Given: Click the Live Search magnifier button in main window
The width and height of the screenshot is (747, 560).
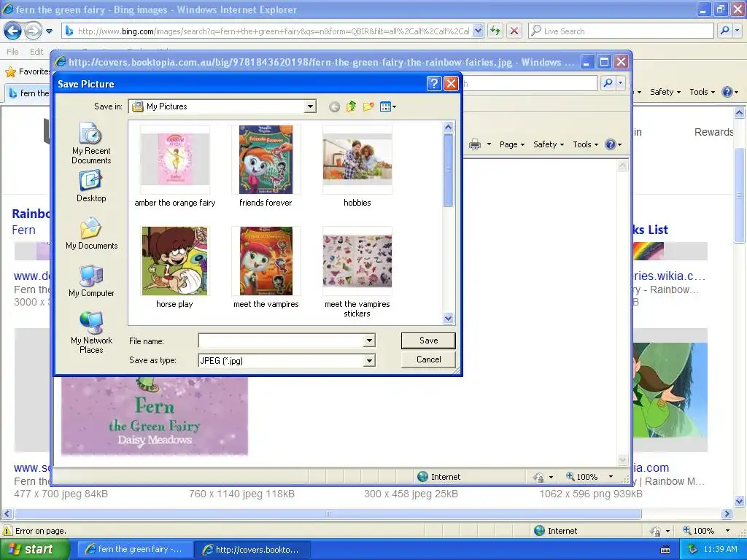Looking at the screenshot, I should [724, 31].
